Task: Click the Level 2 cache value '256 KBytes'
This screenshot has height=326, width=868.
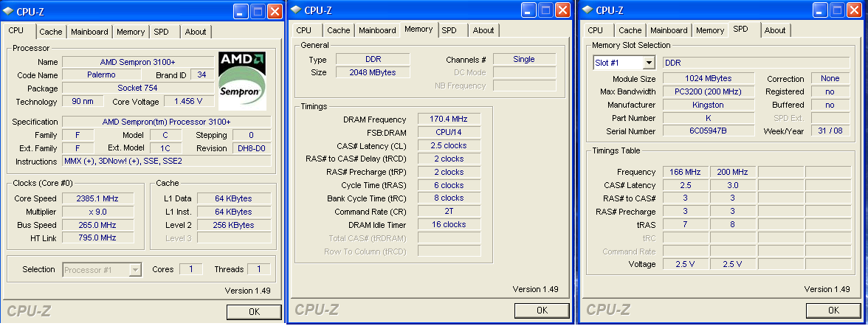Action: coord(234,225)
